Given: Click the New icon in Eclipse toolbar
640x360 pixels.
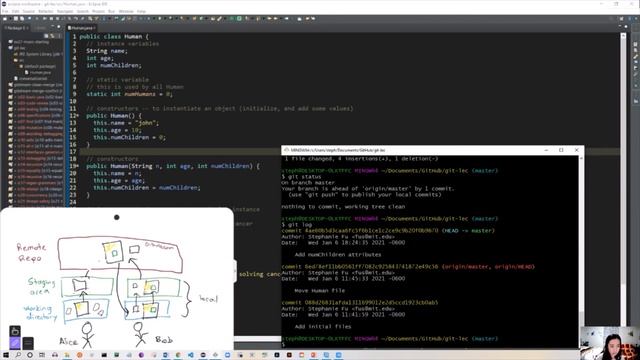Looking at the screenshot, I should (x=6, y=18).
